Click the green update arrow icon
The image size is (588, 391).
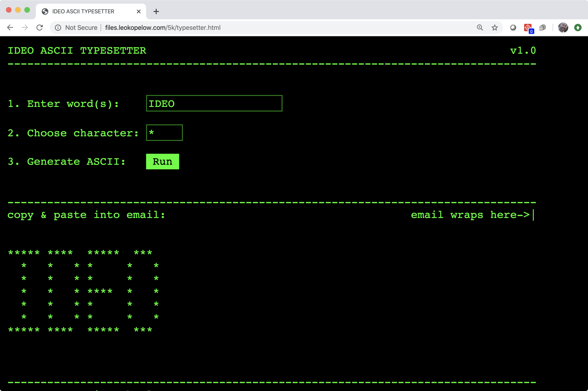tap(577, 27)
